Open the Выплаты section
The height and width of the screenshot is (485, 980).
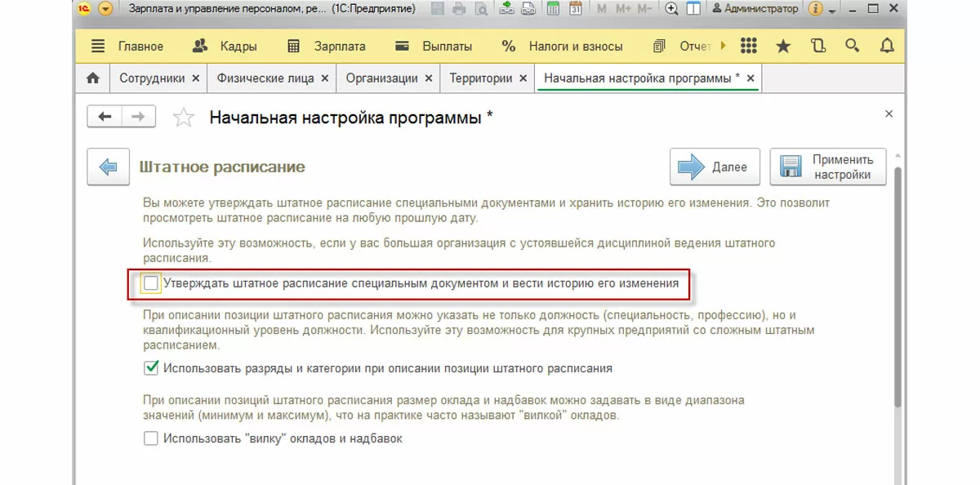433,46
